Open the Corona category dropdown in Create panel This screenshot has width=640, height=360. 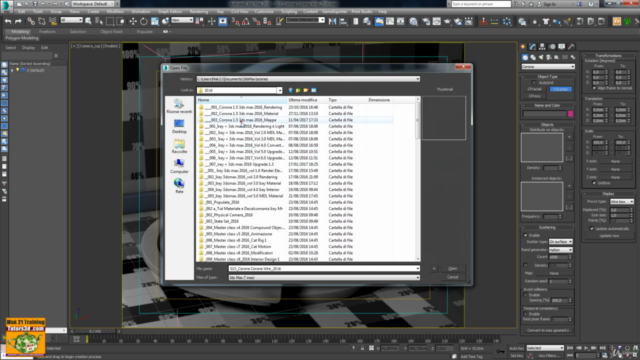[548, 67]
